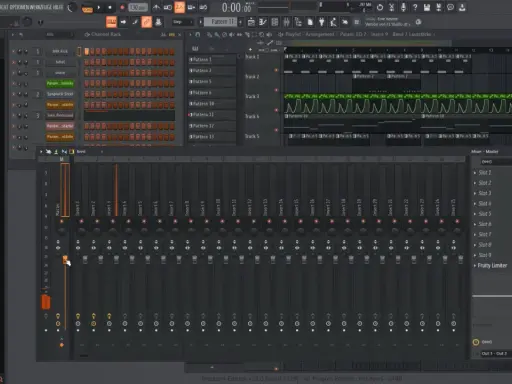The width and height of the screenshot is (512, 384).
Task: Select Pattern 1 in the picker list
Action: click(x=212, y=59)
